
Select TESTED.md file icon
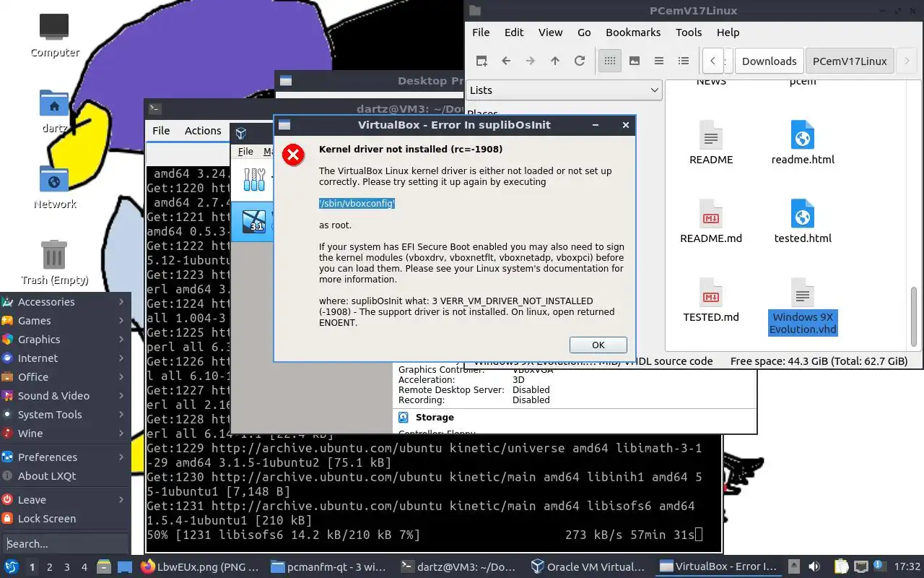[x=711, y=300]
